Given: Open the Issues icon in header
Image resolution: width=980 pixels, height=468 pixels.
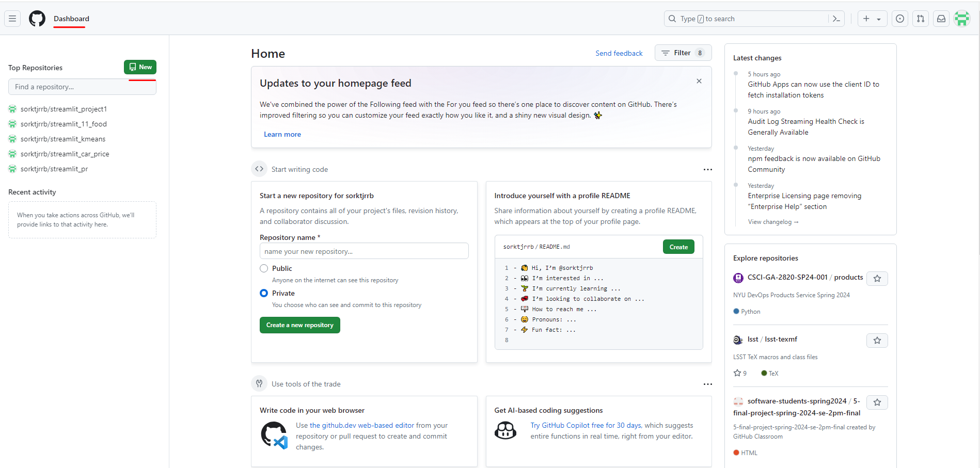Looking at the screenshot, I should click(900, 19).
